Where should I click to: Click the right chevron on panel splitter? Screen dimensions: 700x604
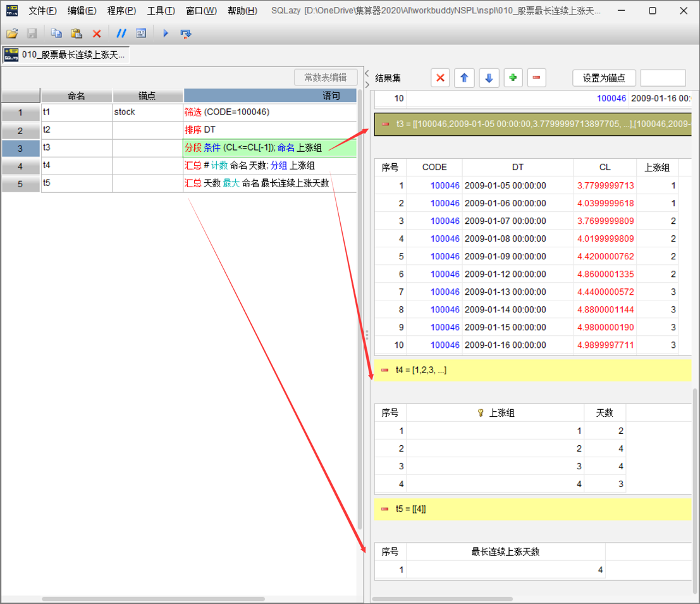click(367, 84)
